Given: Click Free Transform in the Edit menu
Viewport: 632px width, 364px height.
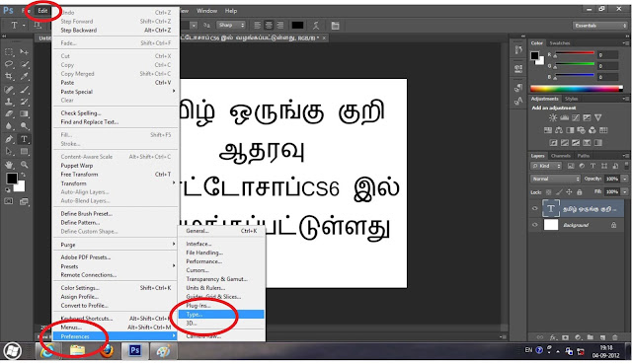Looking at the screenshot, I should pos(79,175).
